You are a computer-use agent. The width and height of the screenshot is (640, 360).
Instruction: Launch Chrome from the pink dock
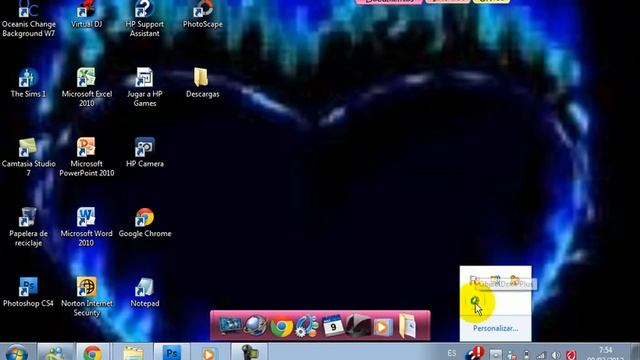[x=282, y=327]
